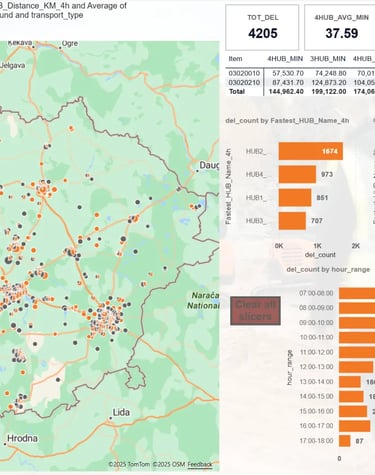Click the del_count axis title under hub chart

pos(320,255)
